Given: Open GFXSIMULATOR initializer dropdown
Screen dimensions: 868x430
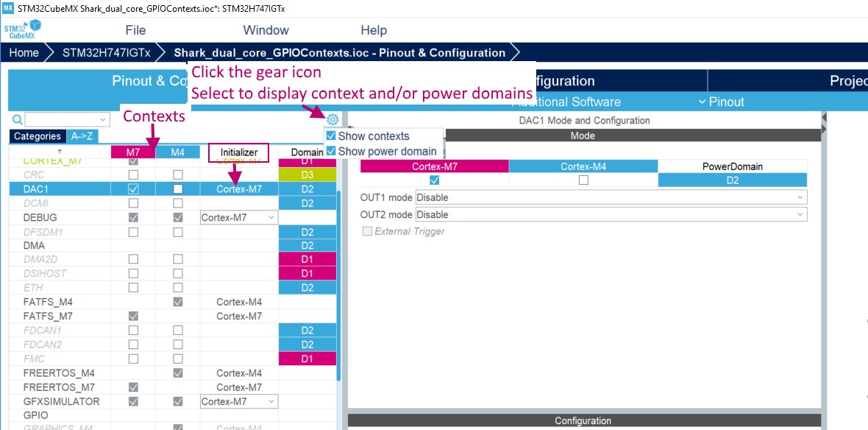Looking at the screenshot, I should [238, 401].
